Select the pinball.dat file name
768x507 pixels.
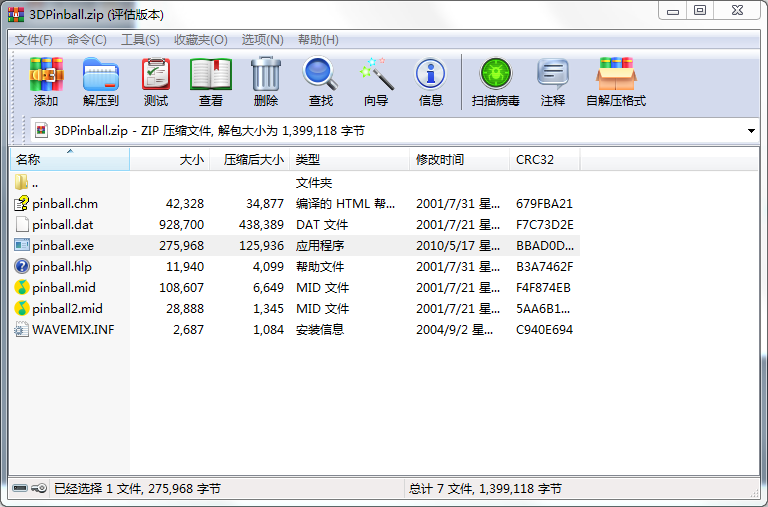pos(63,225)
